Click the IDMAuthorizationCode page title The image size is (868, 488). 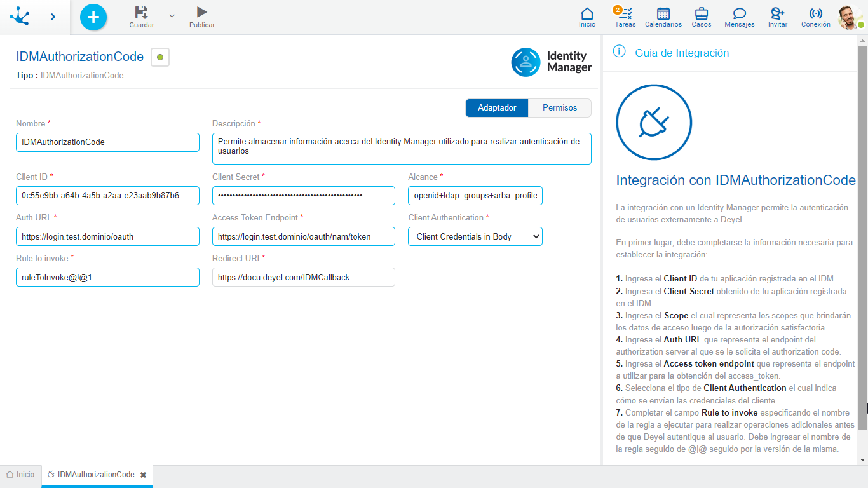80,57
